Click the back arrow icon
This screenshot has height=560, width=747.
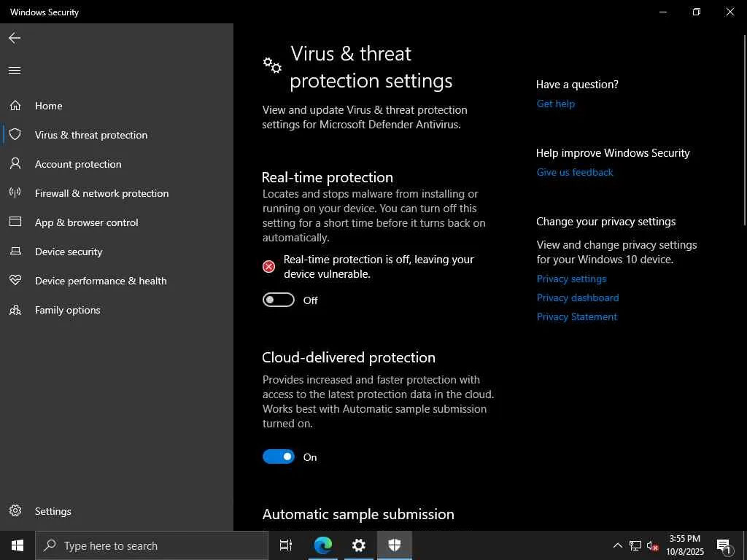(15, 38)
